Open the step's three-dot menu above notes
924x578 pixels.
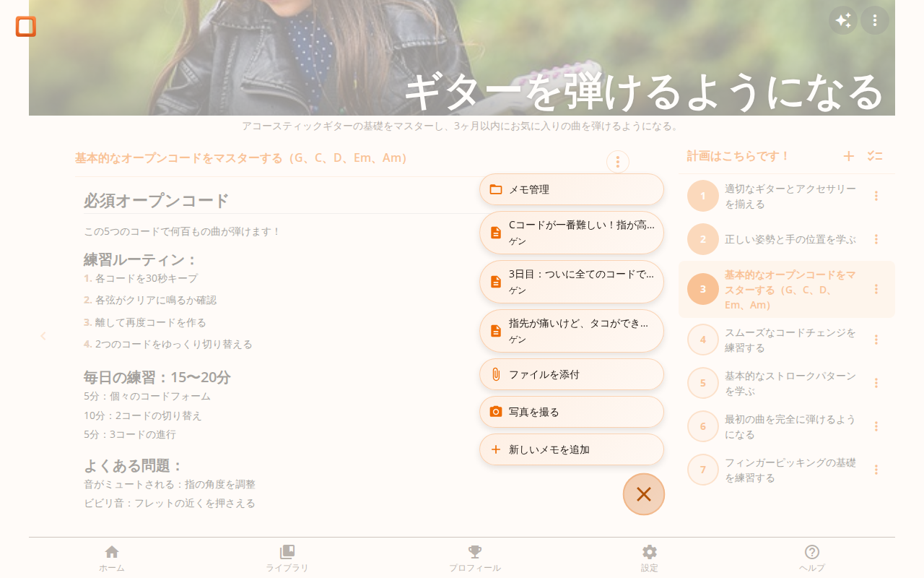coord(618,162)
